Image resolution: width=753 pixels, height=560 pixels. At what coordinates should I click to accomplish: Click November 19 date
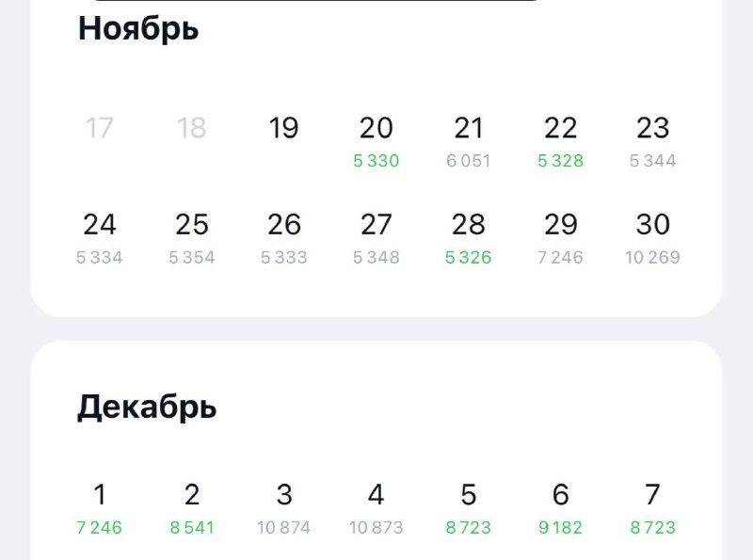[284, 129]
